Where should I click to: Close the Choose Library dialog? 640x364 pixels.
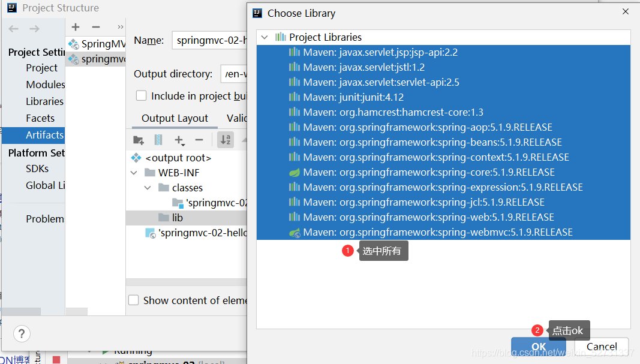626,12
